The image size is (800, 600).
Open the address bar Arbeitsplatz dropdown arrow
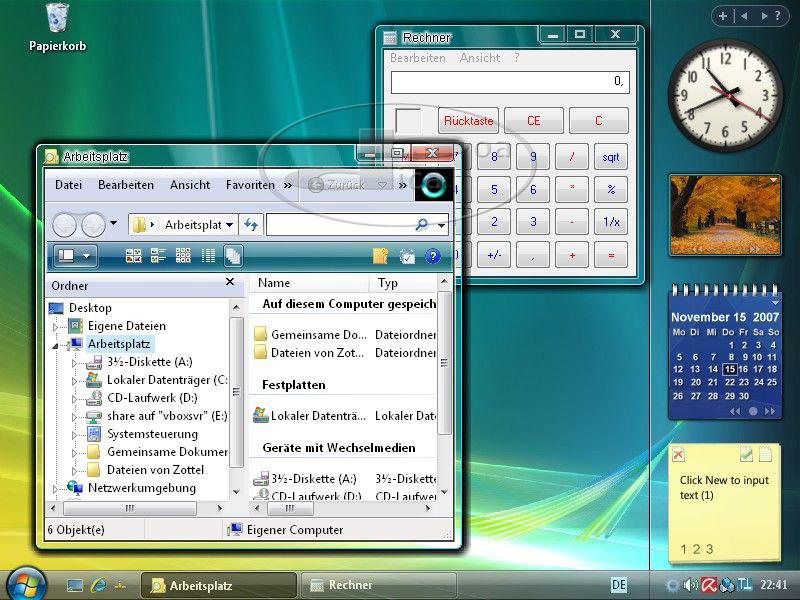click(x=230, y=225)
